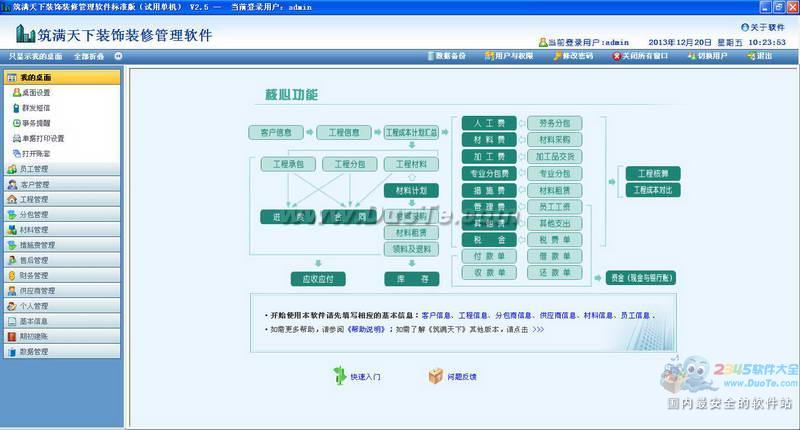The image size is (800, 430).
Task: Click 修改密码 (change password) in the toolbar
Action: pyautogui.click(x=573, y=56)
